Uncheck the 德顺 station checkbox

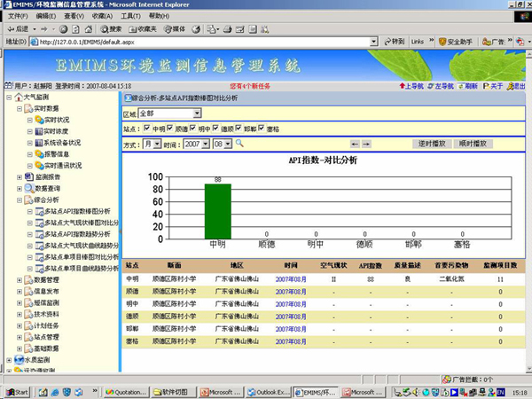(215, 128)
